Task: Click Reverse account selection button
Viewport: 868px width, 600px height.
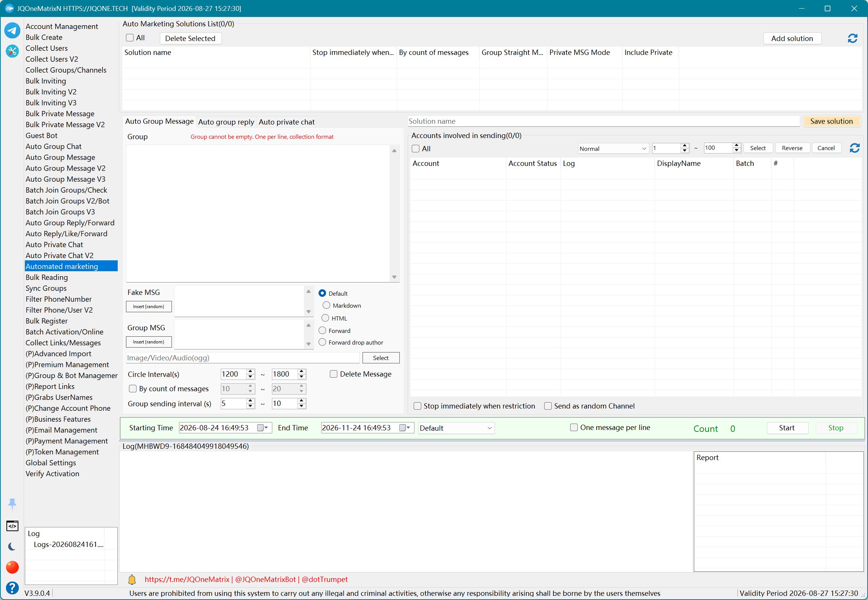Action: coord(792,148)
